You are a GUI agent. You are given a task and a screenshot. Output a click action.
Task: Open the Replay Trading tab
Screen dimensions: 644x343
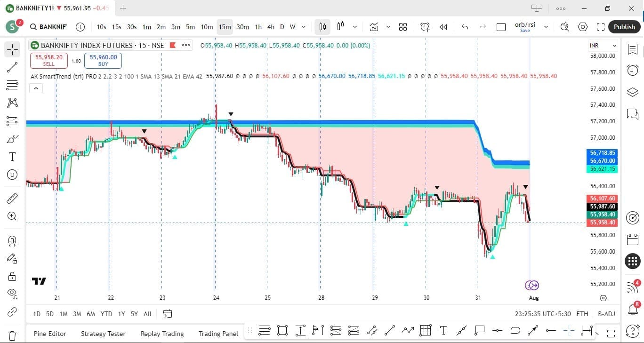[162, 334]
